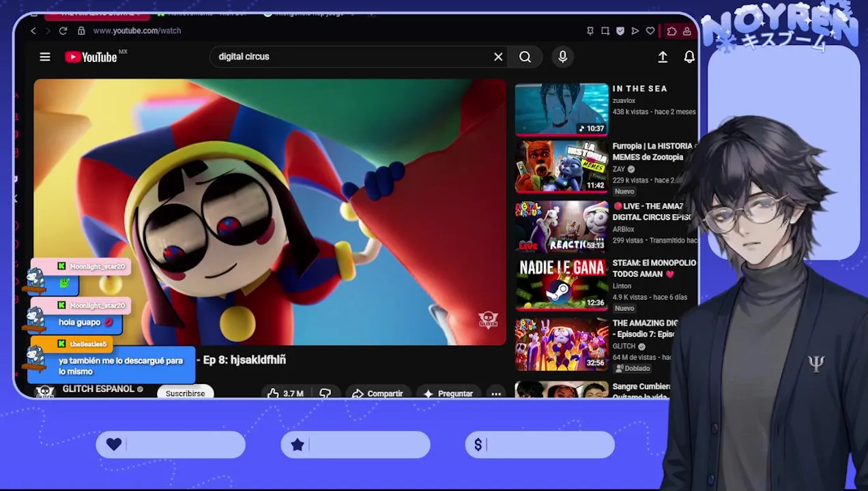View site info via the padlock icon
This screenshot has width=868, height=491.
81,31
